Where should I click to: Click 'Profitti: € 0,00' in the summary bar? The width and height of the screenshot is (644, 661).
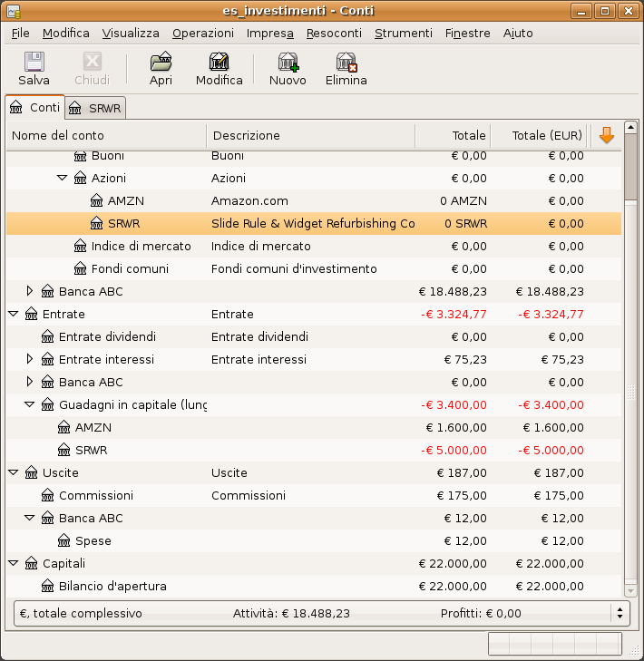pyautogui.click(x=481, y=613)
